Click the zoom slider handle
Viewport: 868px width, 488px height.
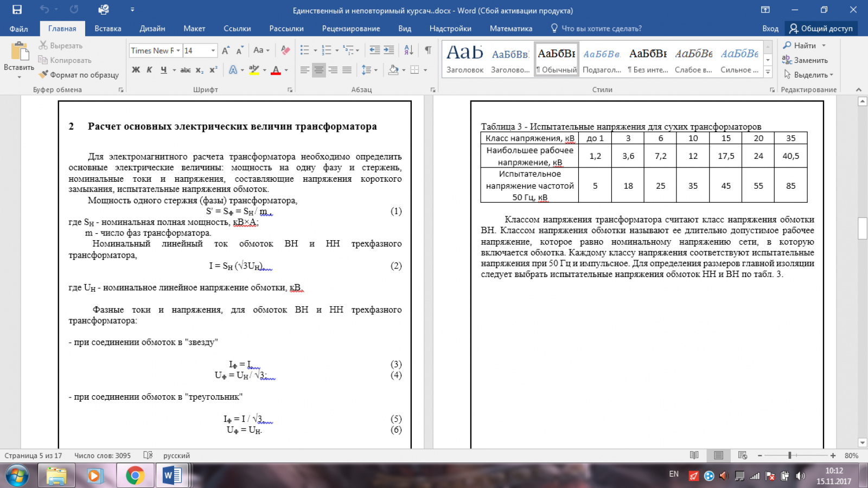[790, 455]
